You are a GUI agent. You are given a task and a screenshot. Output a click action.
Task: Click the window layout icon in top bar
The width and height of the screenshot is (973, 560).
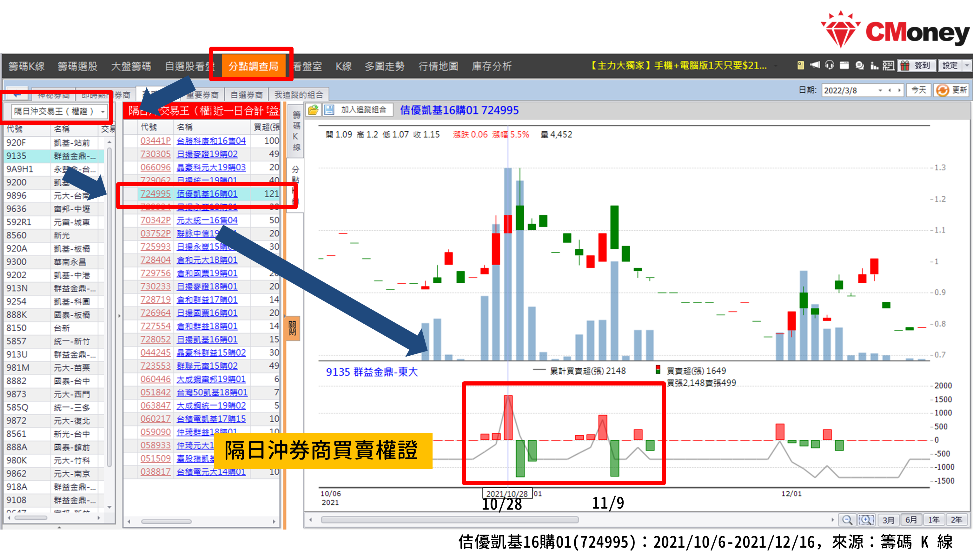click(x=844, y=65)
